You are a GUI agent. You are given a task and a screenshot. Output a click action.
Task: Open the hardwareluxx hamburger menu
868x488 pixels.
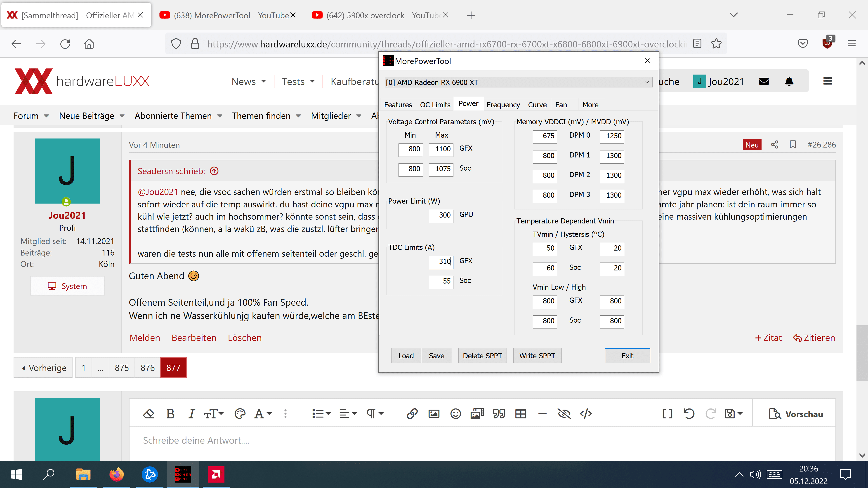click(x=828, y=81)
